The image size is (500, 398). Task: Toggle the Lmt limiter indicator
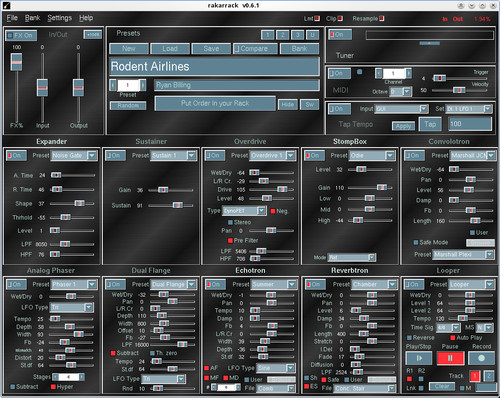[x=317, y=19]
